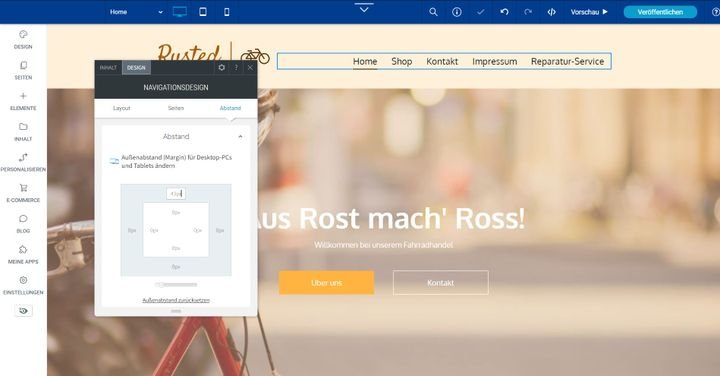Open the Einstellungen settings panel
Viewport: 720px width, 376px height.
point(23,286)
